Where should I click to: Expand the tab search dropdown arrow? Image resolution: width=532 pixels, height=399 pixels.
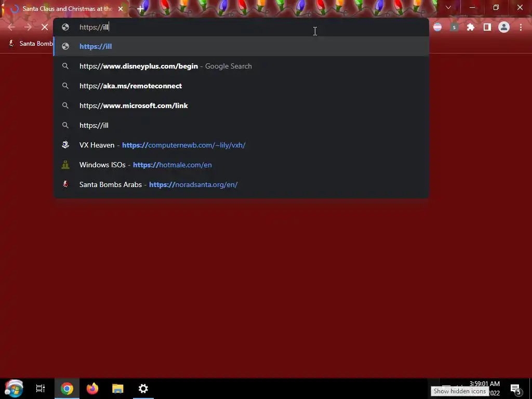448,7
